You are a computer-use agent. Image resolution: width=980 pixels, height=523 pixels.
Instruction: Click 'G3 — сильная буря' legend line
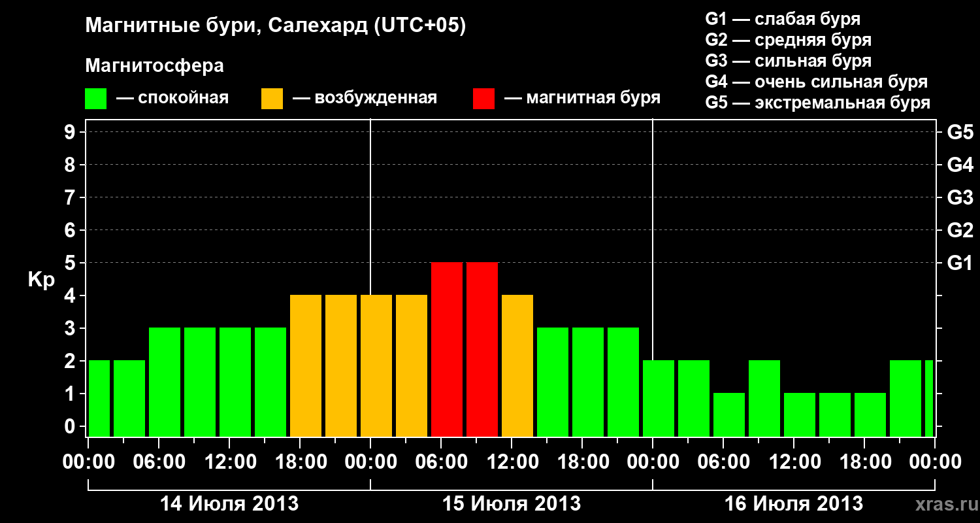788,61
